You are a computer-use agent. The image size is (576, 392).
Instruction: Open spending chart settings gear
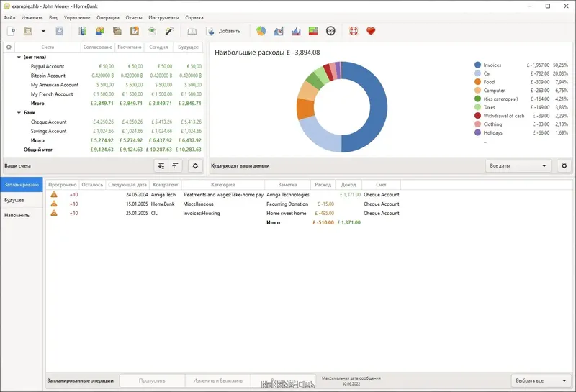point(564,166)
